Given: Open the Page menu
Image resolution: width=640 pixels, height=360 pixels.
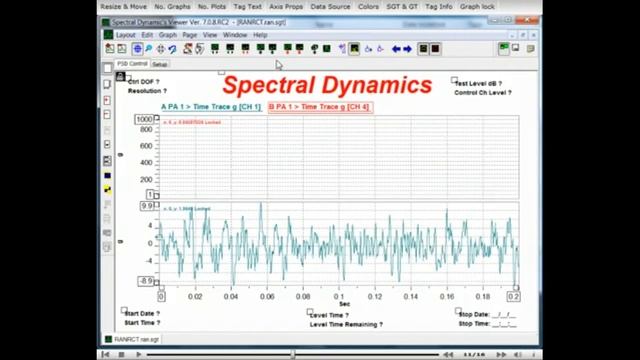Looking at the screenshot, I should [190, 35].
